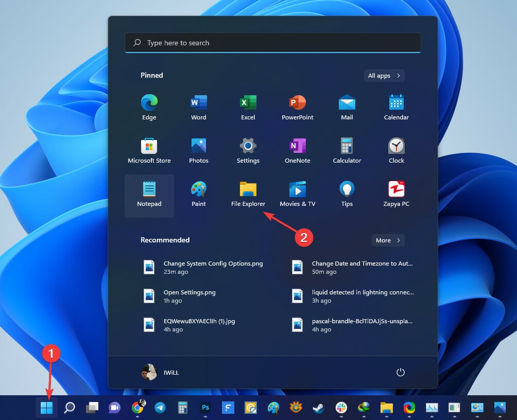The image size is (517, 420).
Task: Launch PowerPoint pinned app
Action: [298, 108]
